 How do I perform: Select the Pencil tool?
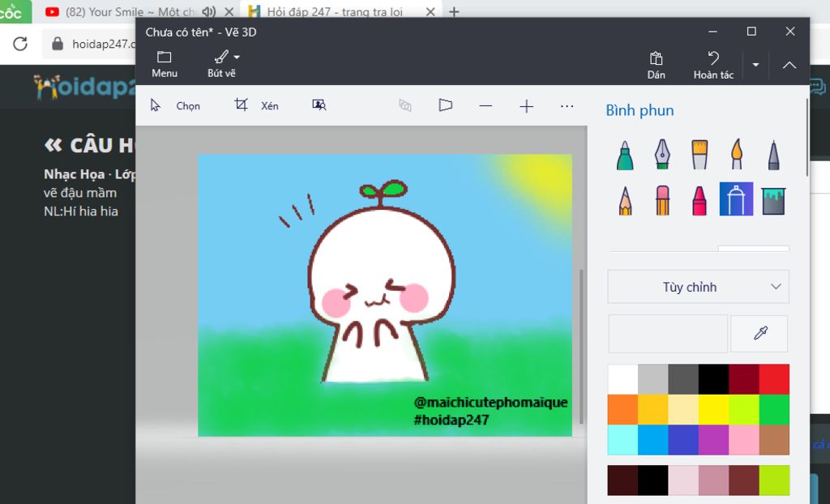click(x=625, y=199)
